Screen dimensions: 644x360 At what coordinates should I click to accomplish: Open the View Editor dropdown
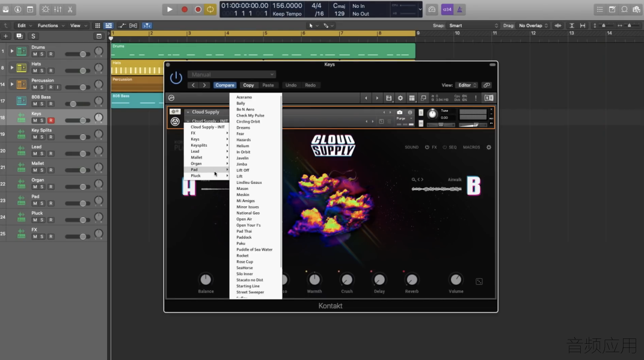[x=467, y=85]
